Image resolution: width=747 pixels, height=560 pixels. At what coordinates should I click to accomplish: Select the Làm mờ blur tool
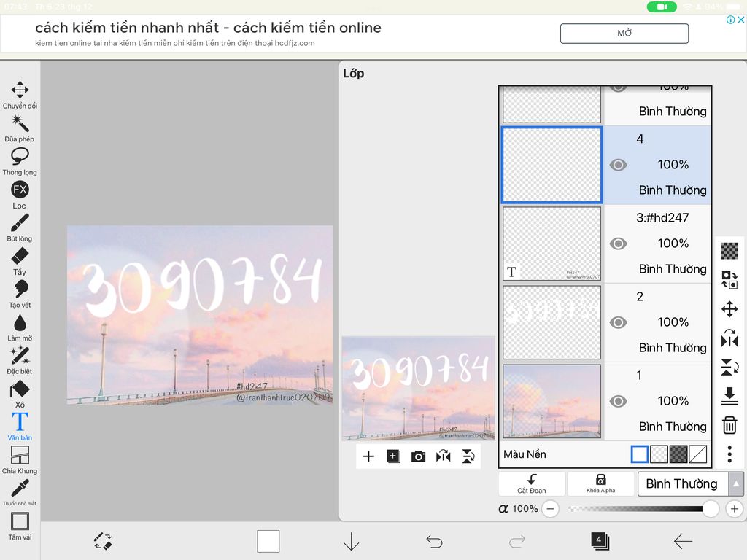tap(20, 327)
